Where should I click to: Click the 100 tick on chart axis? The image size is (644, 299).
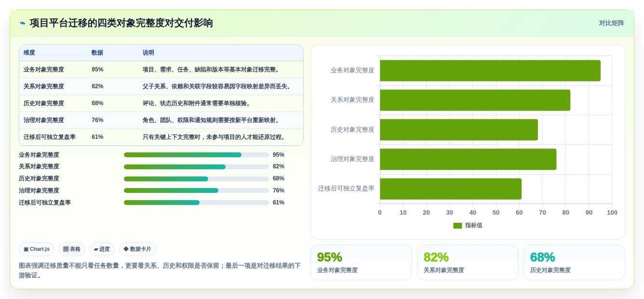[612, 213]
